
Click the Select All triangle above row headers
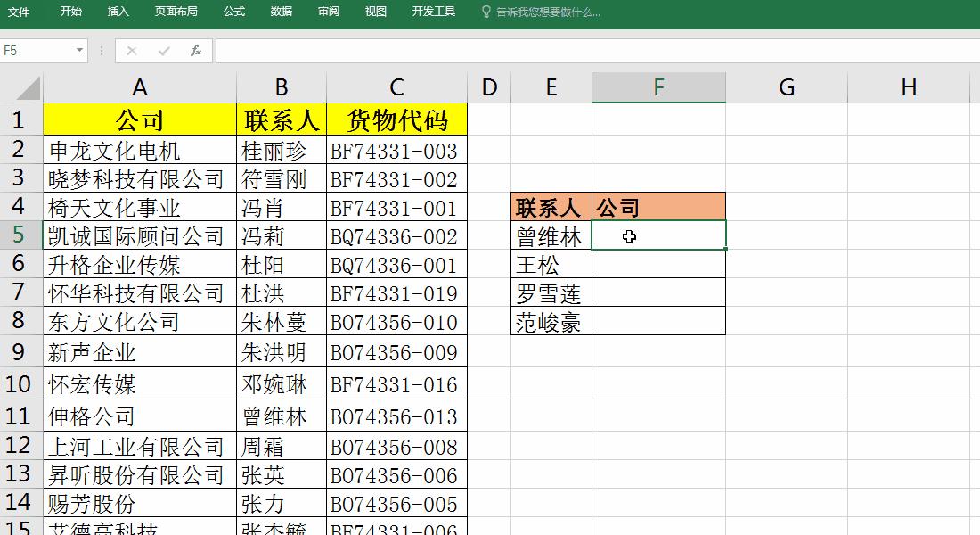click(x=27, y=86)
